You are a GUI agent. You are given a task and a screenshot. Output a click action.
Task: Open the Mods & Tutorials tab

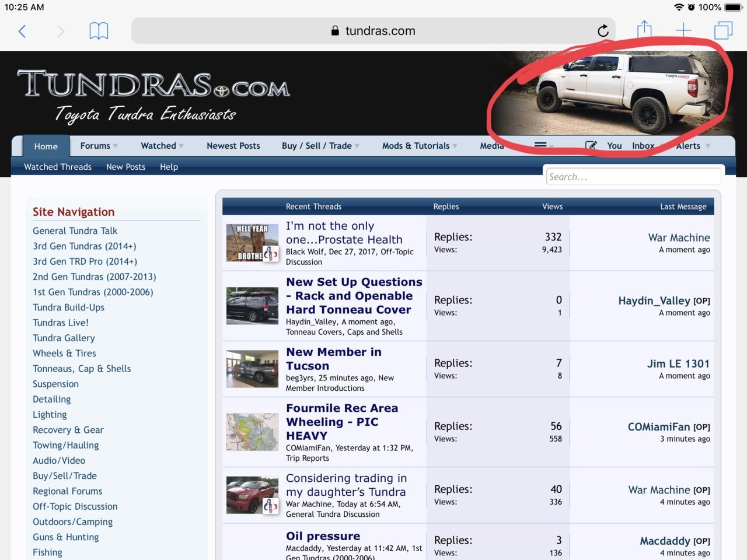(416, 146)
